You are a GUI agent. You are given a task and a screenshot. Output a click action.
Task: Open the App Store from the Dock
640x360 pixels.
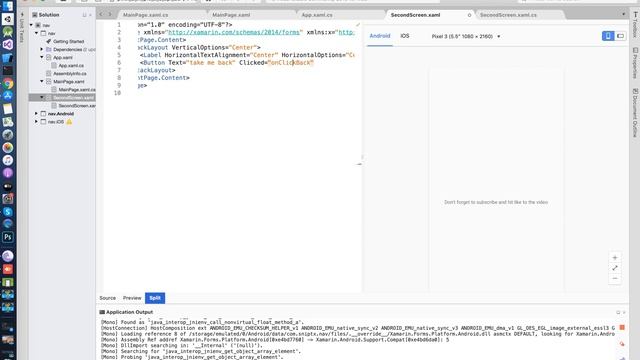[7, 96]
